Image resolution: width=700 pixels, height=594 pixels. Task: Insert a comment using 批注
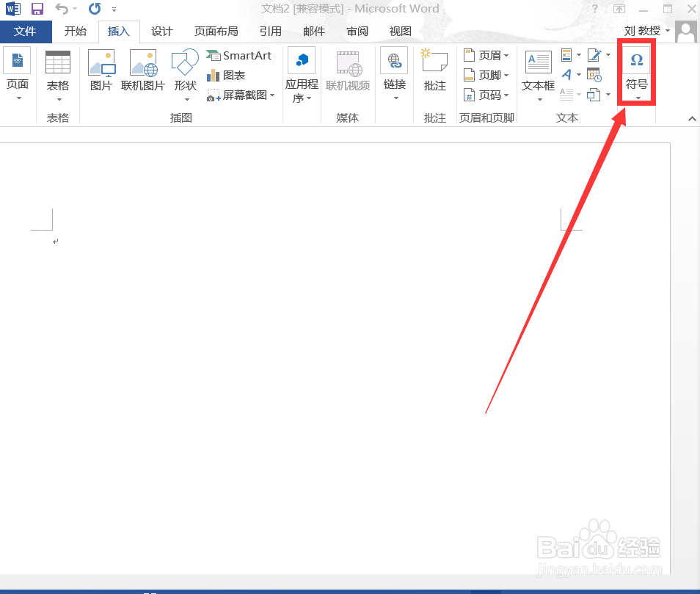[434, 70]
